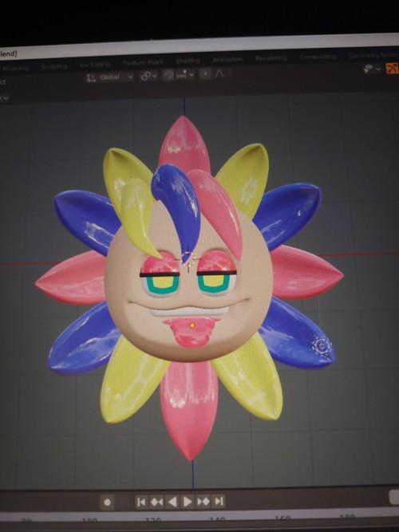Click the transform orientation axes icon
The image size is (399, 532).
click(x=91, y=78)
